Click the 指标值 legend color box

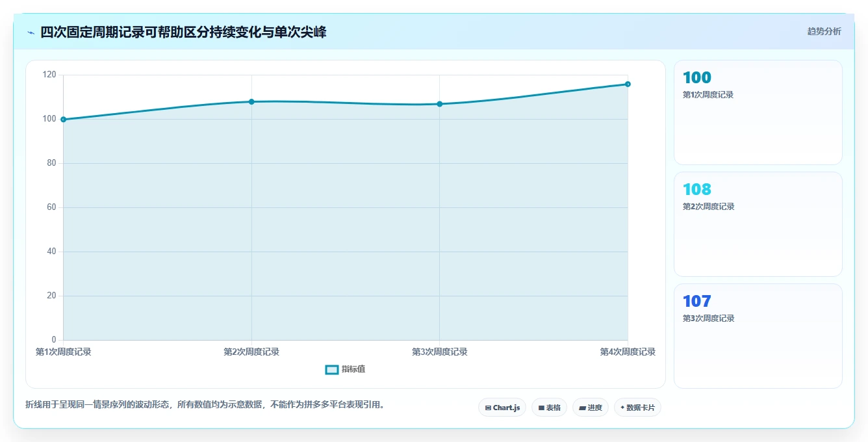pyautogui.click(x=331, y=369)
